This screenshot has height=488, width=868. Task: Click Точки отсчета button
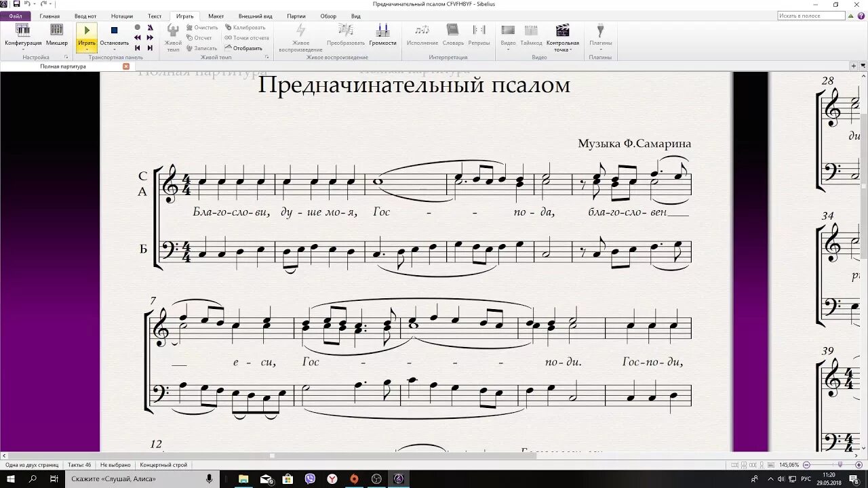point(247,38)
